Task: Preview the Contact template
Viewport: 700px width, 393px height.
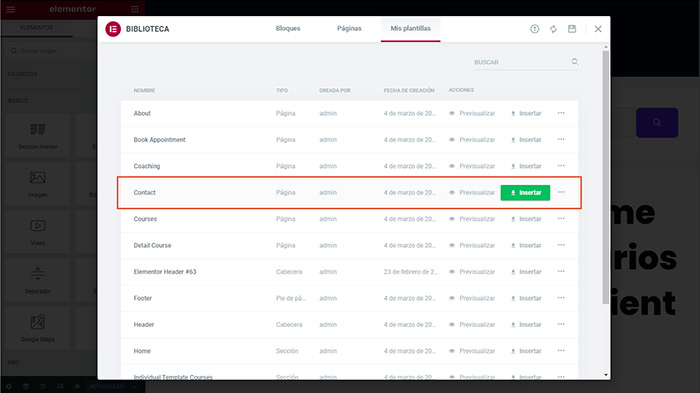Action: coord(472,192)
